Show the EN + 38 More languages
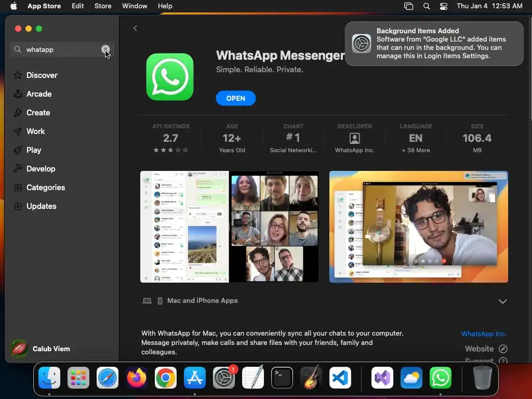This screenshot has height=399, width=532. (416, 139)
